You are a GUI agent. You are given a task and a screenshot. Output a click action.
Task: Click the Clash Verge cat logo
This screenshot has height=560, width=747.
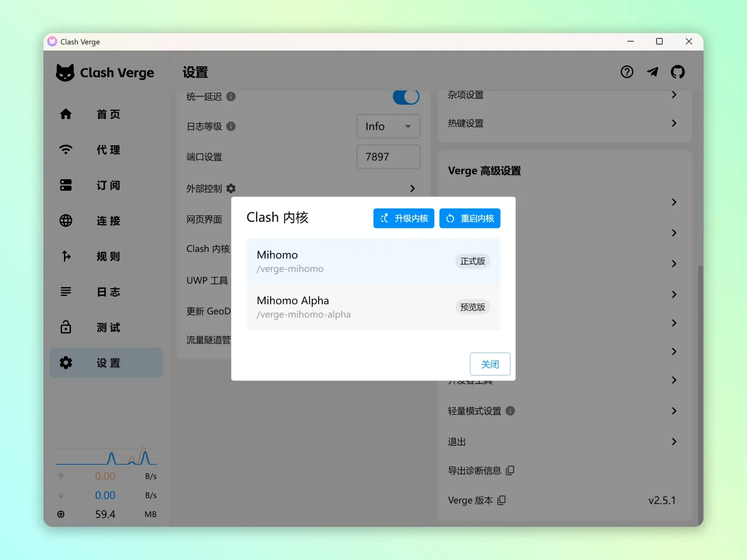[65, 73]
